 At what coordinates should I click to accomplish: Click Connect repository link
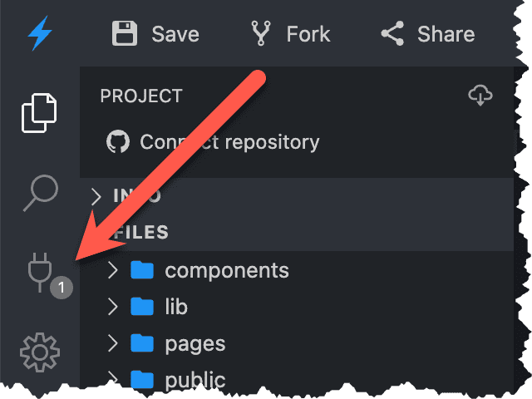(x=229, y=141)
